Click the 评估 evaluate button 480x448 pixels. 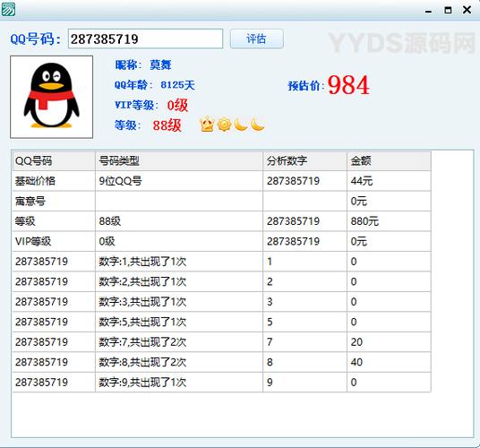[256, 39]
